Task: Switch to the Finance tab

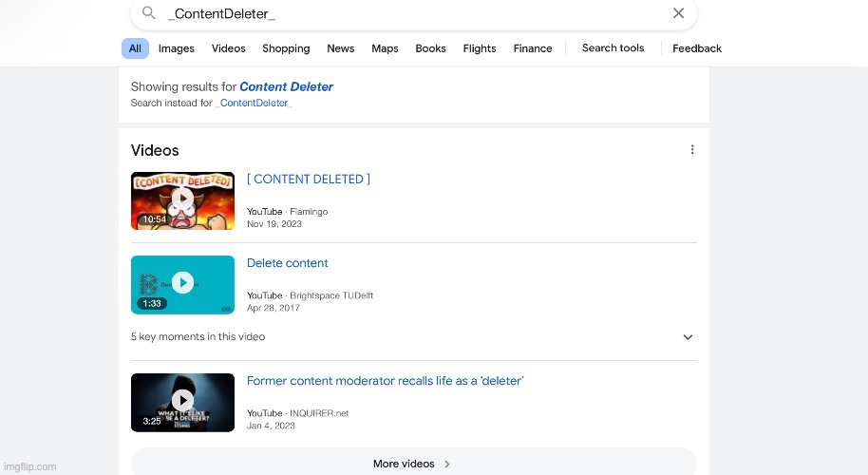Action: 533,48
